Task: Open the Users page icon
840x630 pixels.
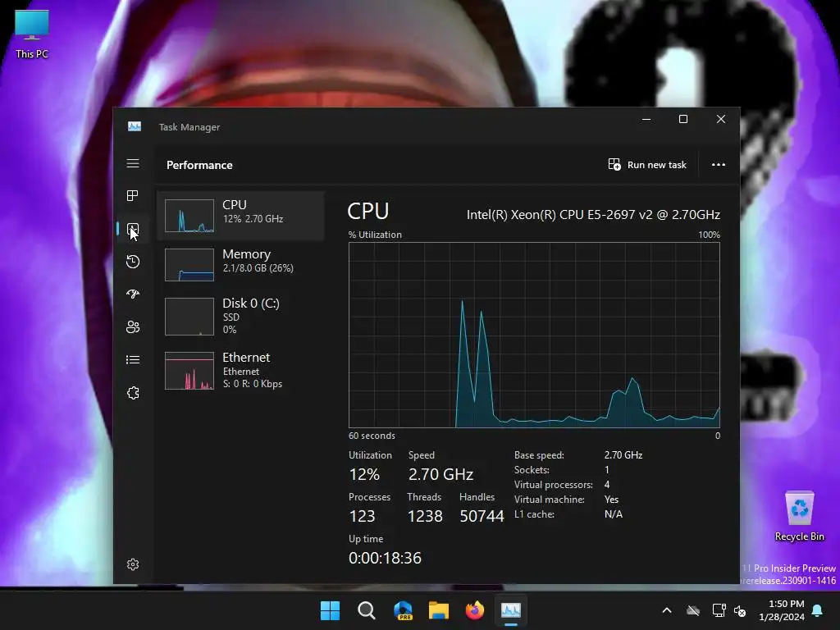Action: (133, 326)
